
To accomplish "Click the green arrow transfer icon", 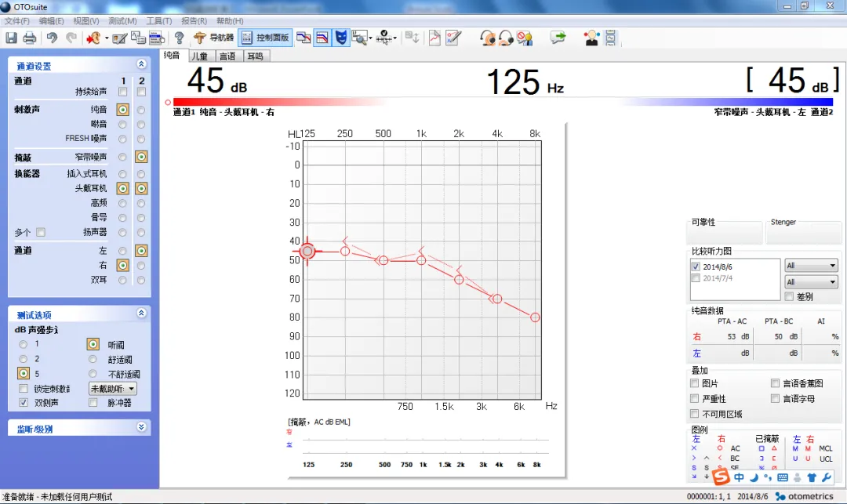I will [558, 38].
